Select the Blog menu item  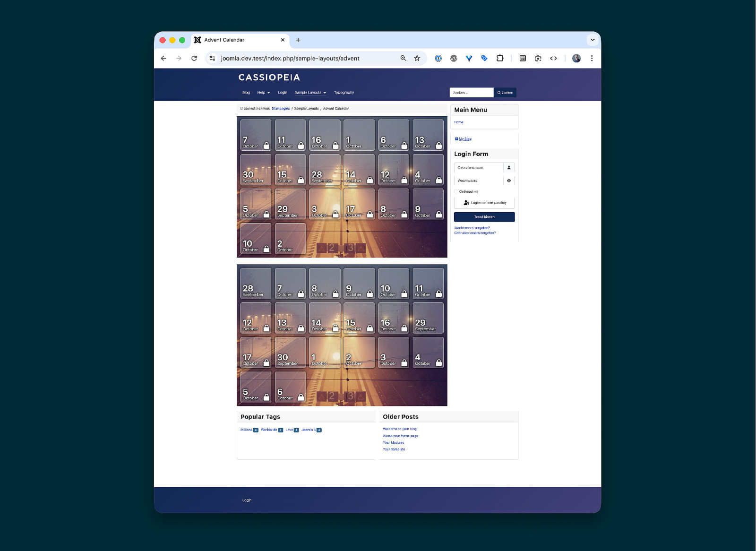246,93
